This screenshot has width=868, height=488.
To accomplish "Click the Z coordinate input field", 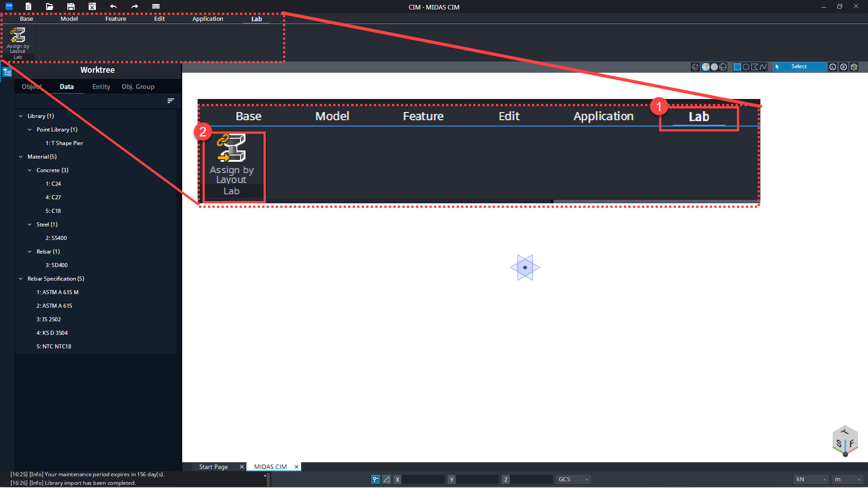I will click(x=531, y=479).
